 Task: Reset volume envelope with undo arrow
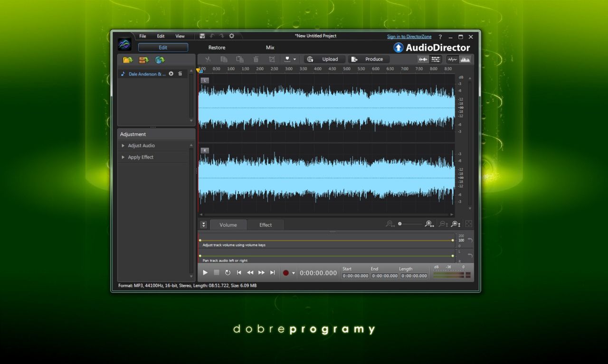pos(470,240)
